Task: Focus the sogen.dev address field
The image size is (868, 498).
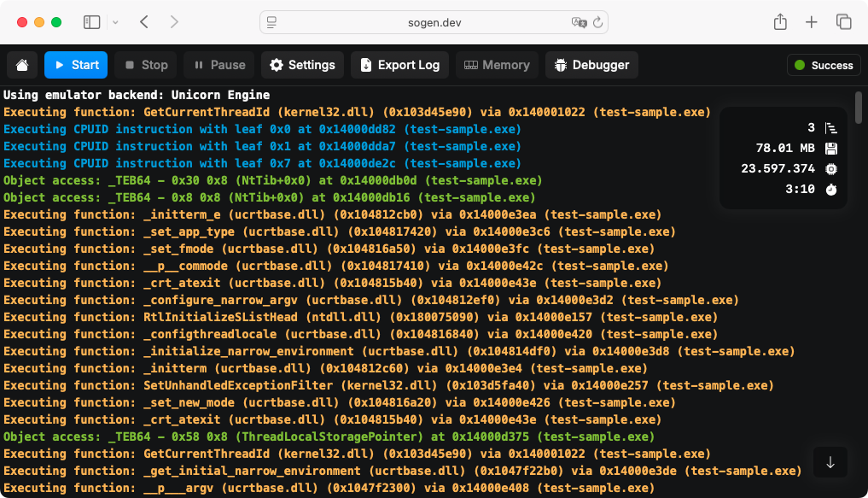Action: 434,22
